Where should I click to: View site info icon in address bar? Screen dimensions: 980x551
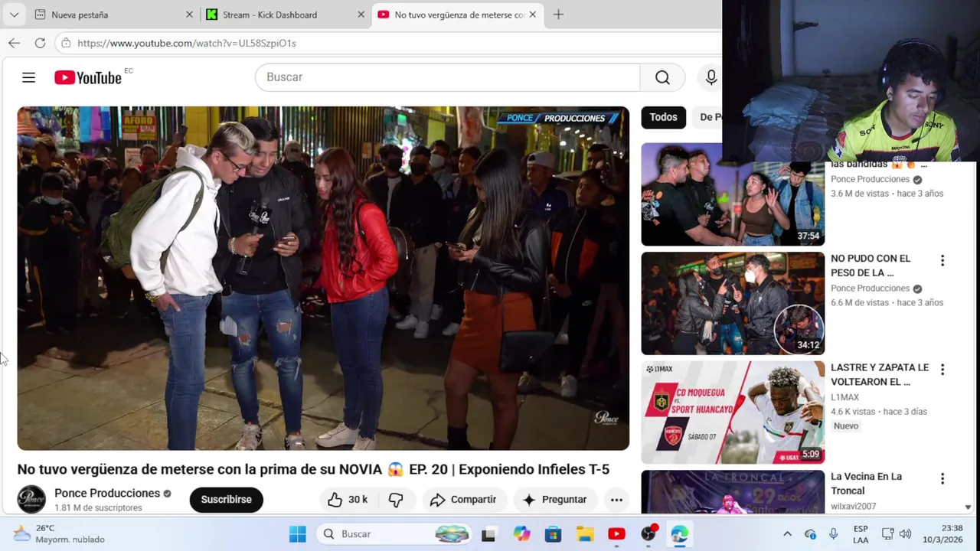66,43
